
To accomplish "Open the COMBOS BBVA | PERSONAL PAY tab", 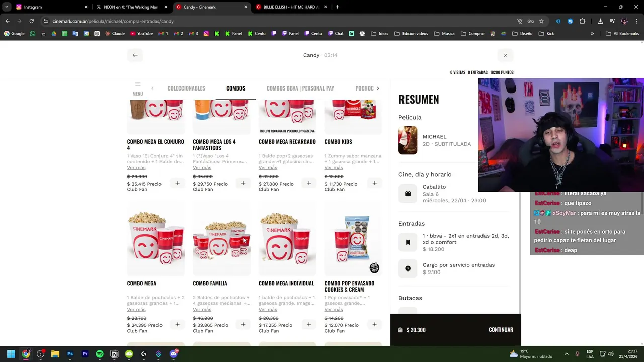I will pyautogui.click(x=300, y=88).
